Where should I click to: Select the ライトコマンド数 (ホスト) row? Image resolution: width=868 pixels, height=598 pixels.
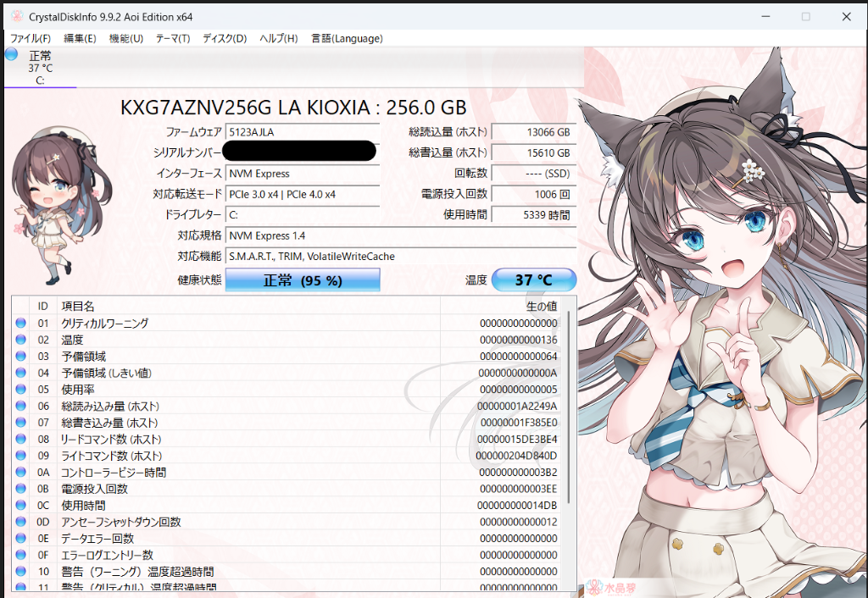(x=287, y=456)
